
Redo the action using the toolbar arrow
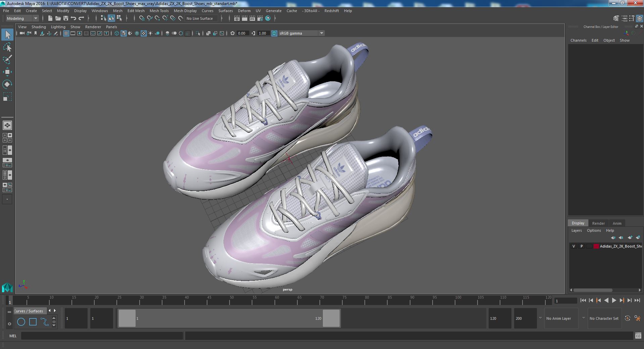tap(81, 18)
